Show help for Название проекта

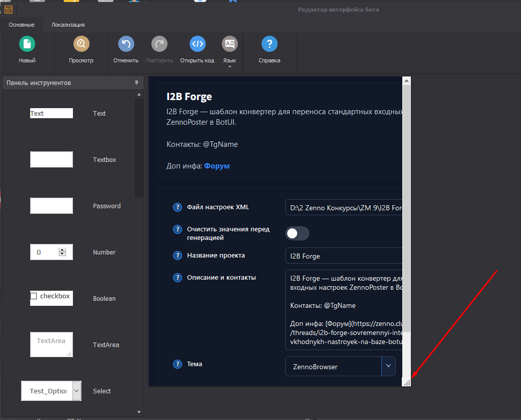pyautogui.click(x=178, y=256)
